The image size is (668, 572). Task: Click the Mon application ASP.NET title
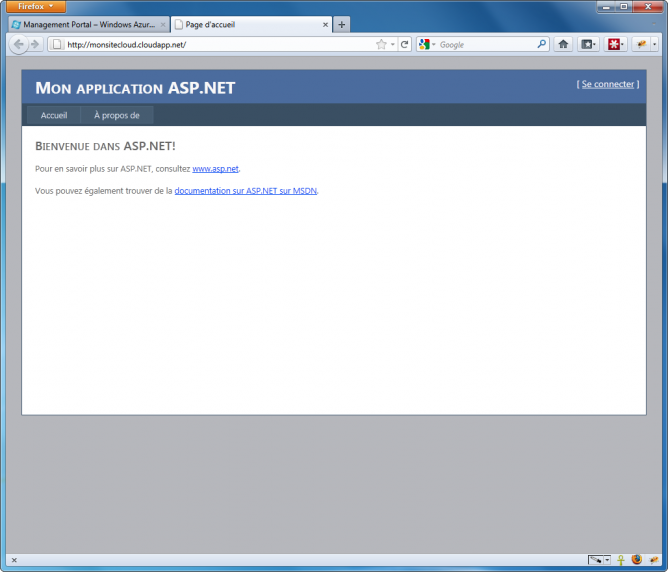[x=135, y=88]
